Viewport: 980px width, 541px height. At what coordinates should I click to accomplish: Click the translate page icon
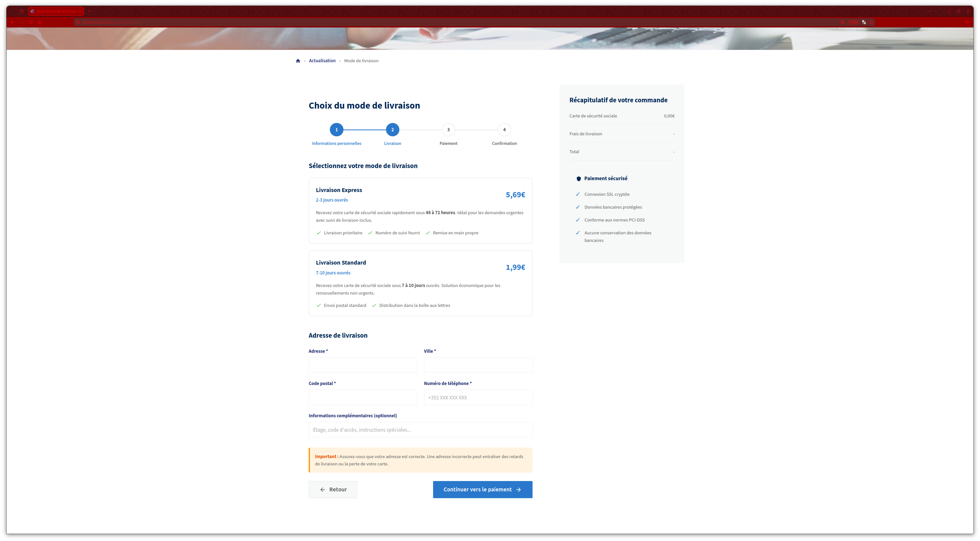[x=842, y=22]
